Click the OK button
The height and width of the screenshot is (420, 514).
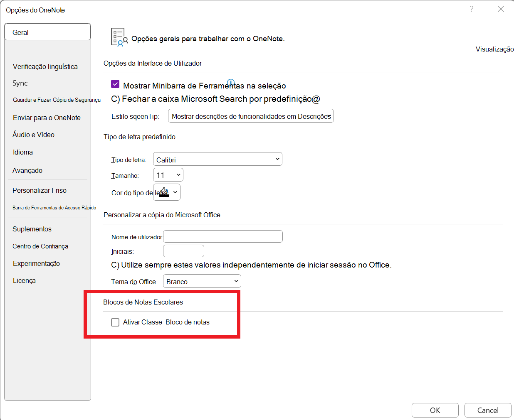pos(435,410)
